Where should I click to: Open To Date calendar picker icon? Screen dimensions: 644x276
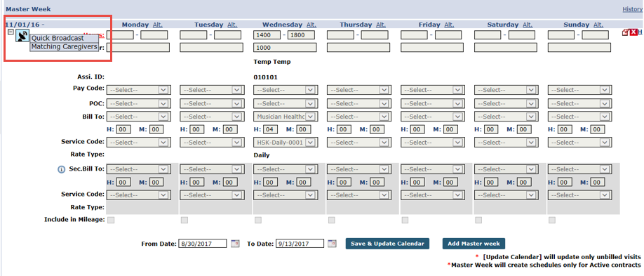click(332, 244)
